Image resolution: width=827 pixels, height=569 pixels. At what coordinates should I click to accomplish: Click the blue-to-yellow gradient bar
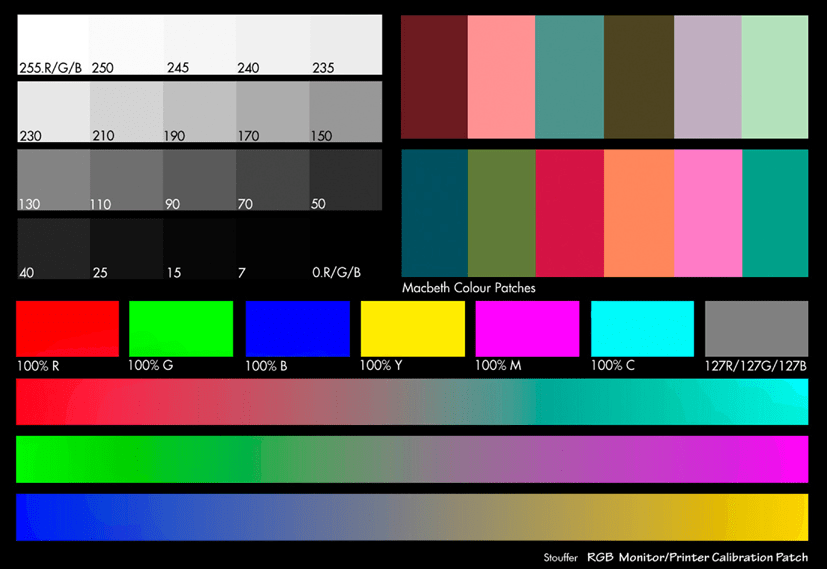click(412, 517)
